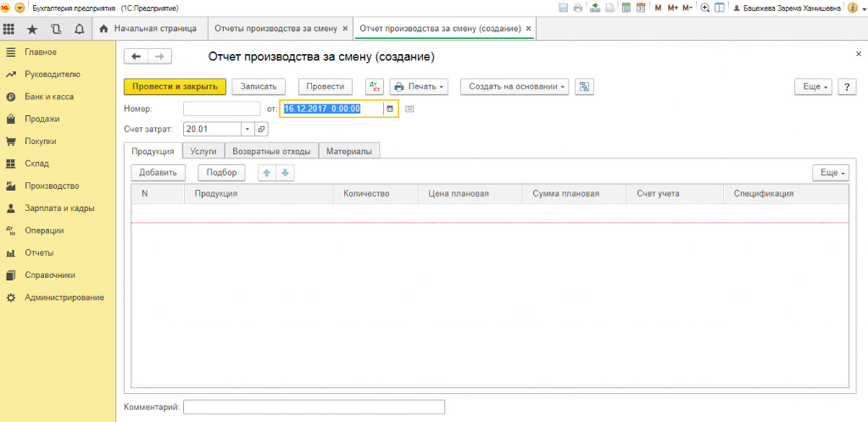The width and height of the screenshot is (868, 422).
Task: Open the sections menu grid icon
Action: 9,29
